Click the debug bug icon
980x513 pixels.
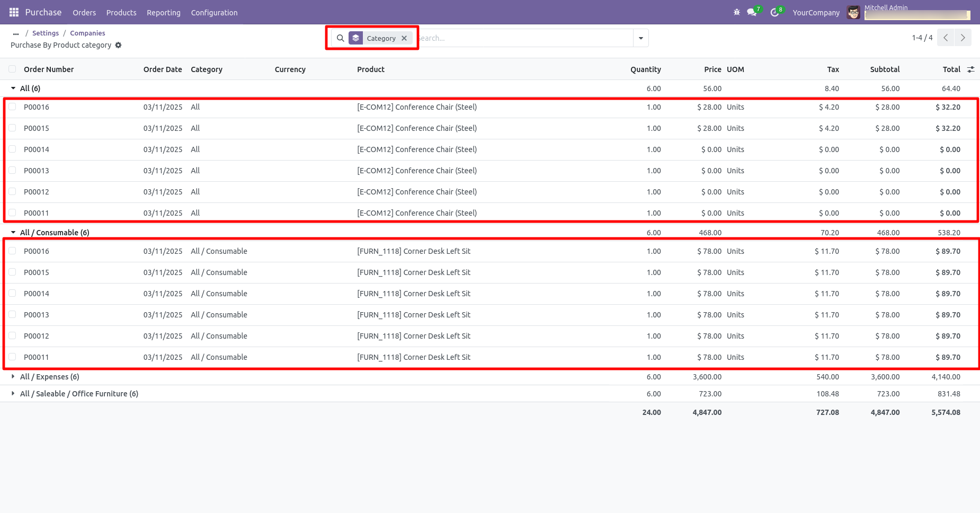click(x=736, y=12)
